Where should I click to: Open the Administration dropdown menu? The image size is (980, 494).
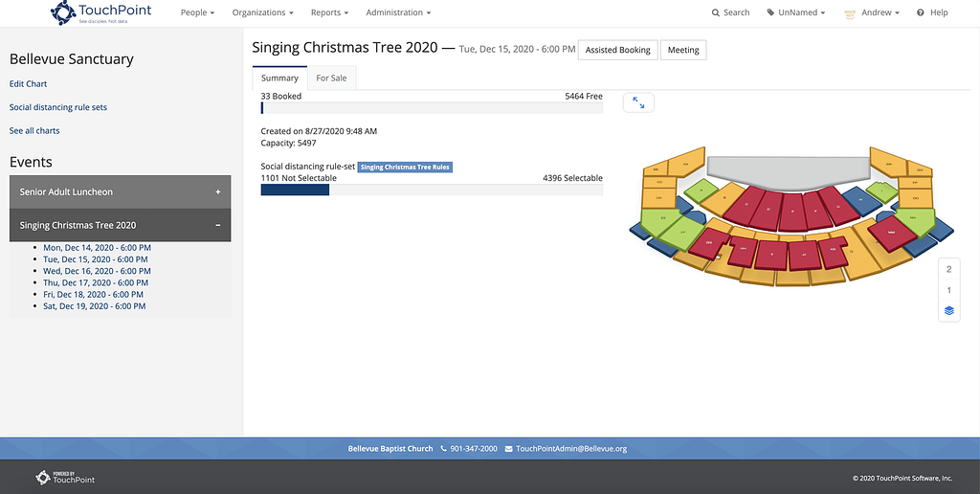398,12
